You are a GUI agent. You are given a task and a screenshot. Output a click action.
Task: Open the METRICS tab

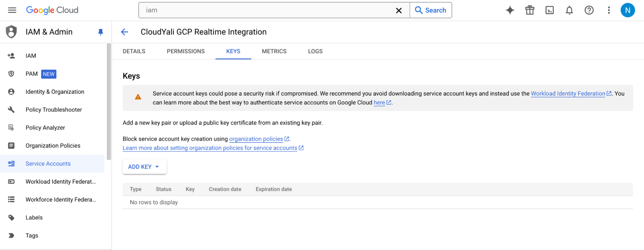click(x=274, y=51)
